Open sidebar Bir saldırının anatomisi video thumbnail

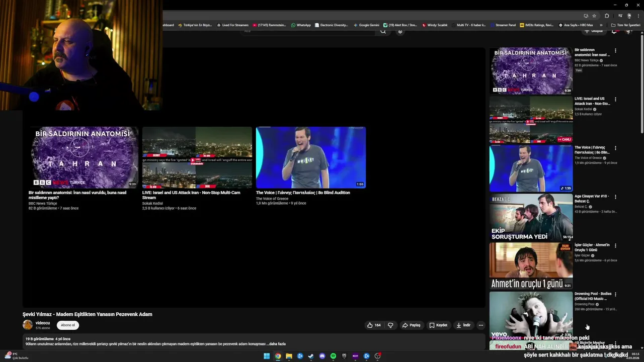[x=531, y=71]
